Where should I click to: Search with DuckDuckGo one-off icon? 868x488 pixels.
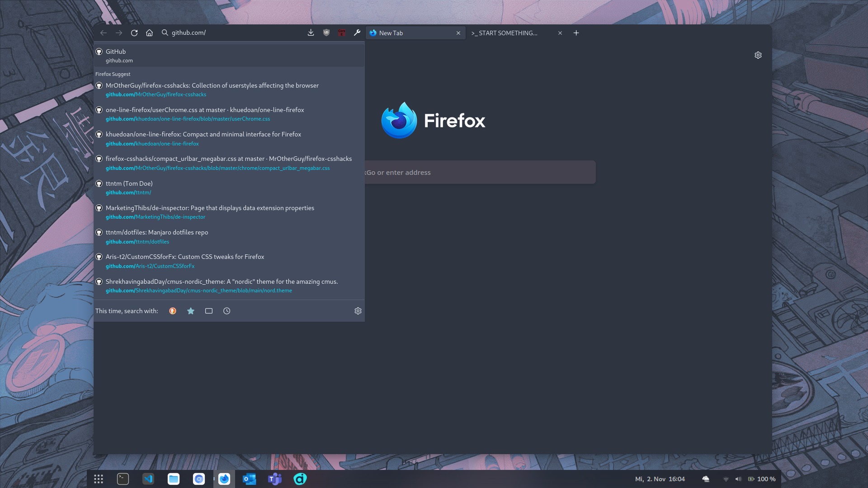pyautogui.click(x=173, y=311)
